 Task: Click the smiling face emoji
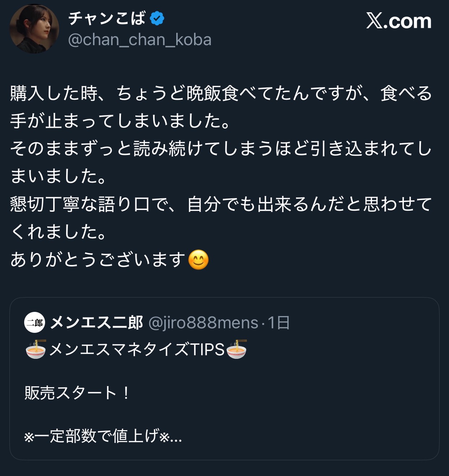coord(199,260)
